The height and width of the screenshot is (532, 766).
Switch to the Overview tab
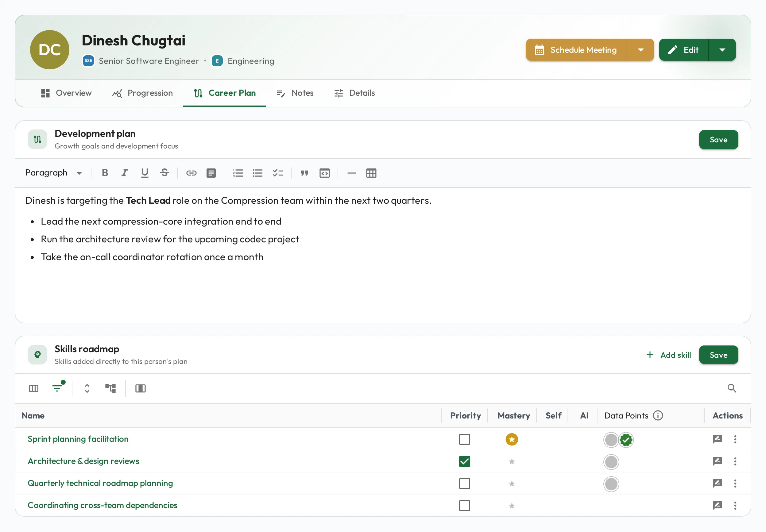click(66, 93)
